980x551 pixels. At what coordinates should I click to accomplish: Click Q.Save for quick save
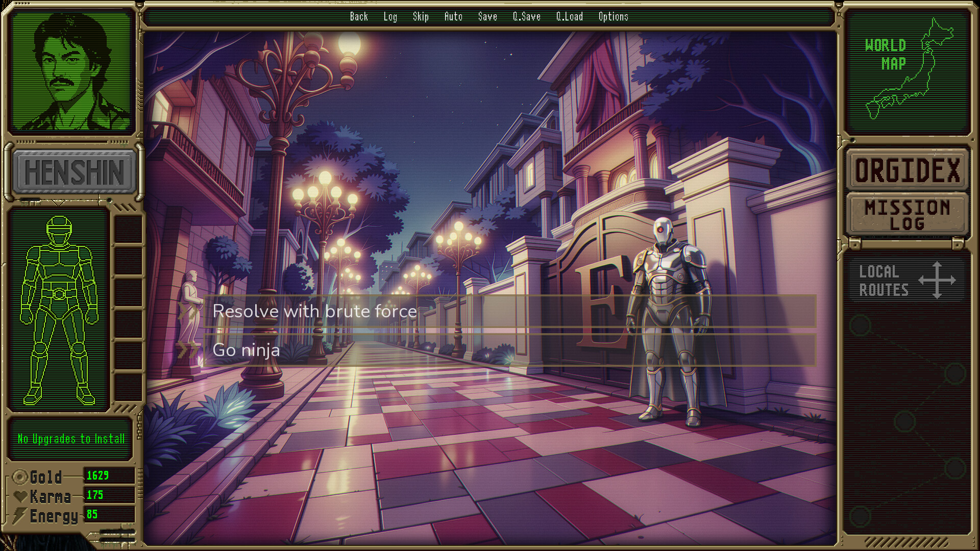click(x=527, y=17)
